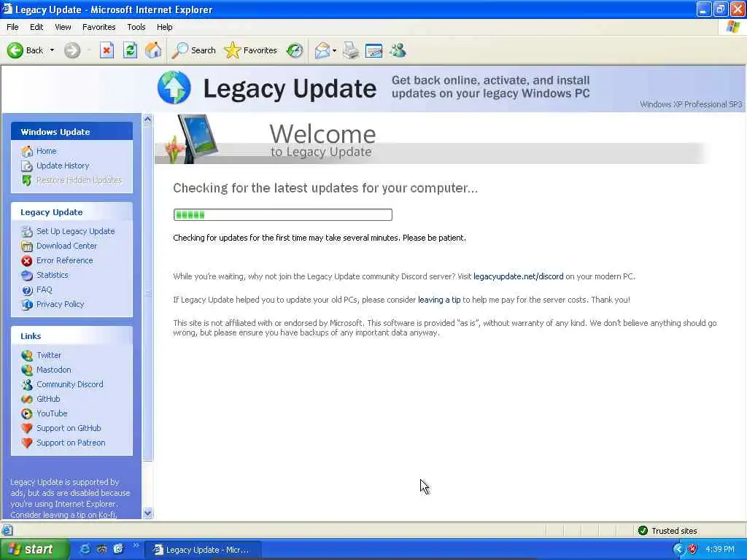Click the FAQ question mark icon

click(27, 290)
